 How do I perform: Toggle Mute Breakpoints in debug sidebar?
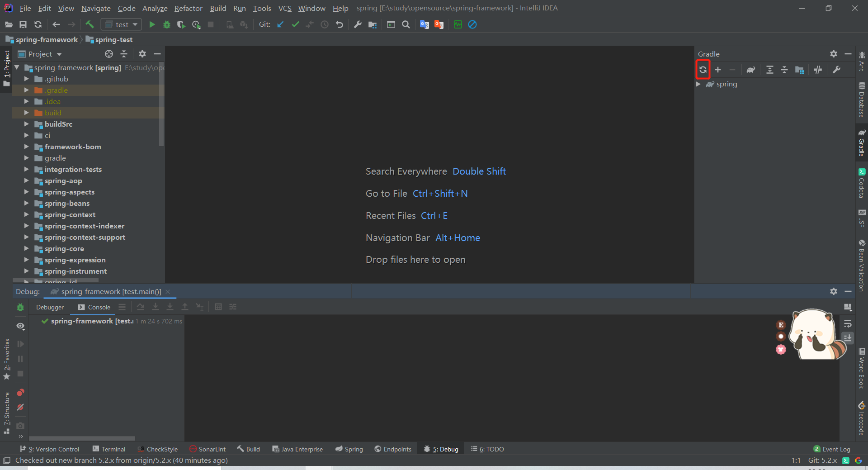[20, 407]
